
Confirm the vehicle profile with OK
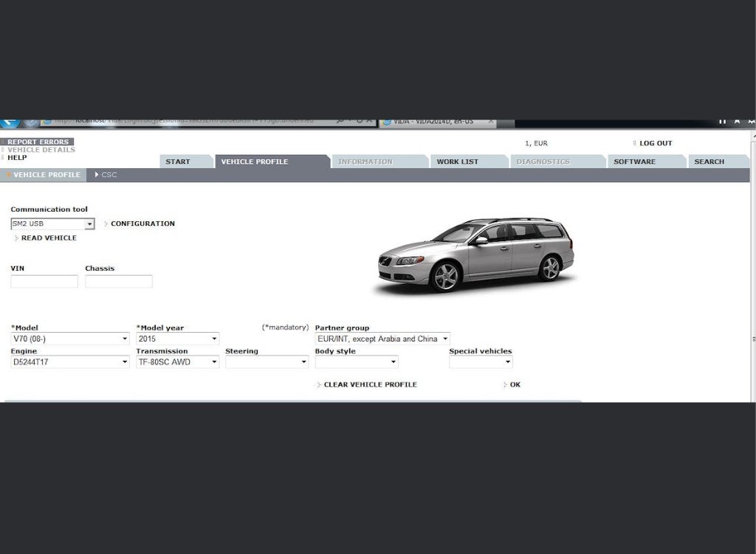(515, 384)
